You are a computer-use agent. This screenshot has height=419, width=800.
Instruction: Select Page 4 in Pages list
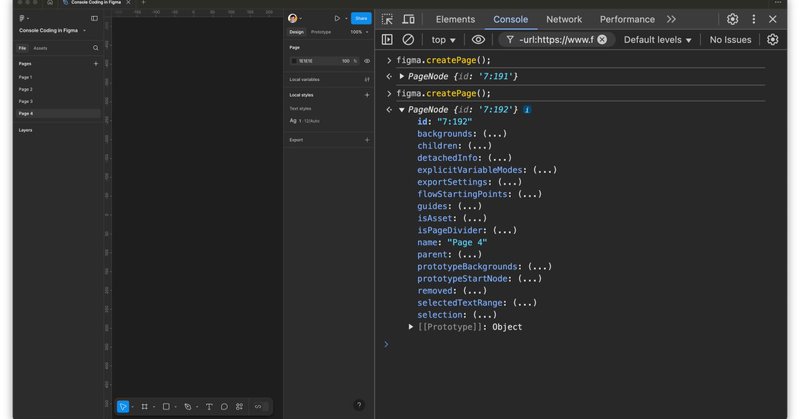click(57, 113)
